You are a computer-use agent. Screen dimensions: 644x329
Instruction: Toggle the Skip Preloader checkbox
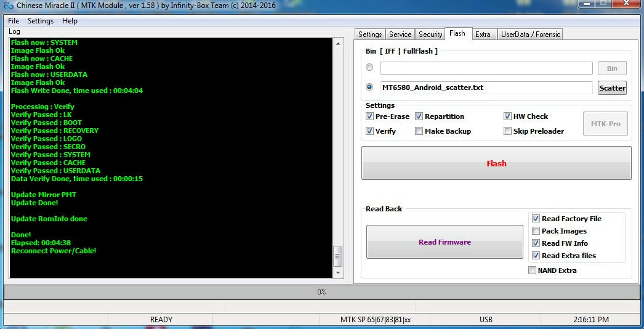(x=507, y=131)
